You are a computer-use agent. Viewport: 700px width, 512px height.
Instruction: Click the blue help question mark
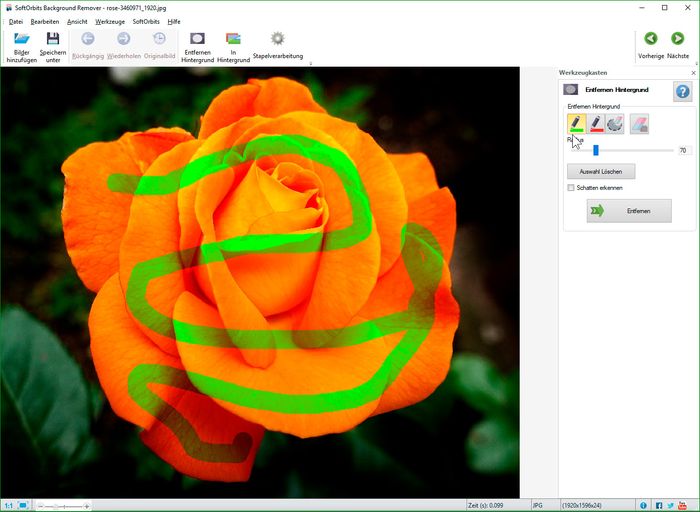tap(682, 92)
